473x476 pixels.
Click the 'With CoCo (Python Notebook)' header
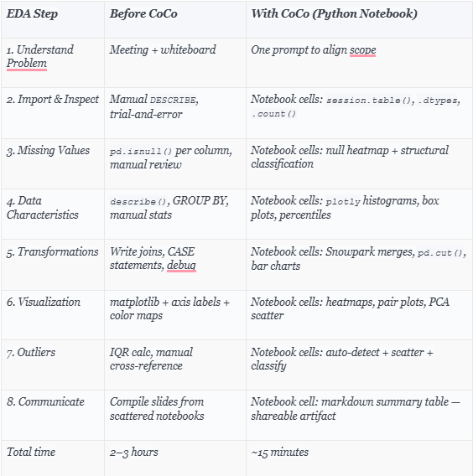[x=334, y=14]
